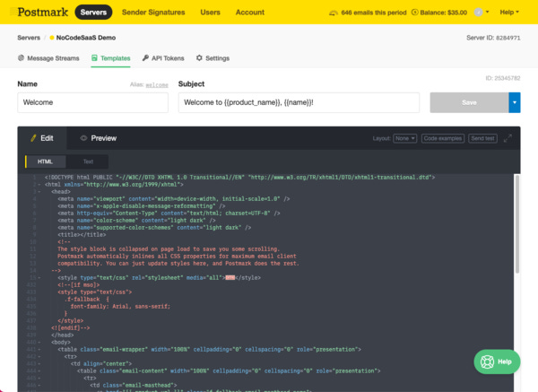Expand the top Help dropdown
The width and height of the screenshot is (538, 392).
point(509,13)
